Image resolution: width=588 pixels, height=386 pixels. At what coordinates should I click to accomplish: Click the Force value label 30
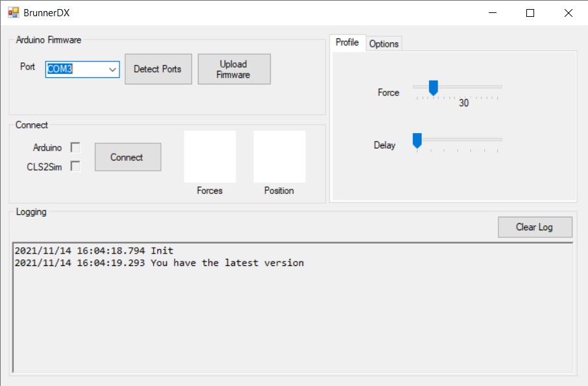coord(464,103)
